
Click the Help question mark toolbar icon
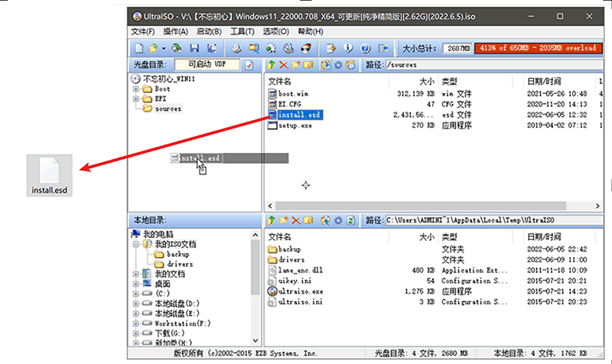[366, 48]
